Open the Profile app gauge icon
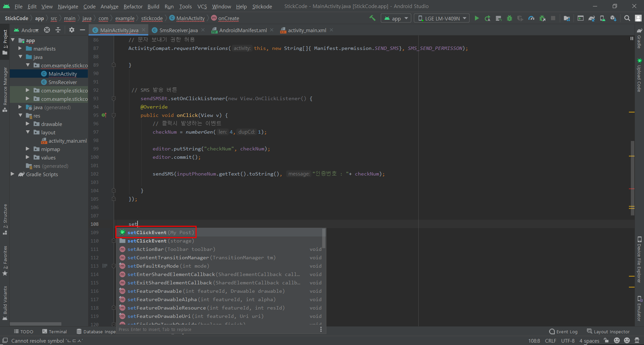The height and width of the screenshot is (345, 644). tap(531, 18)
